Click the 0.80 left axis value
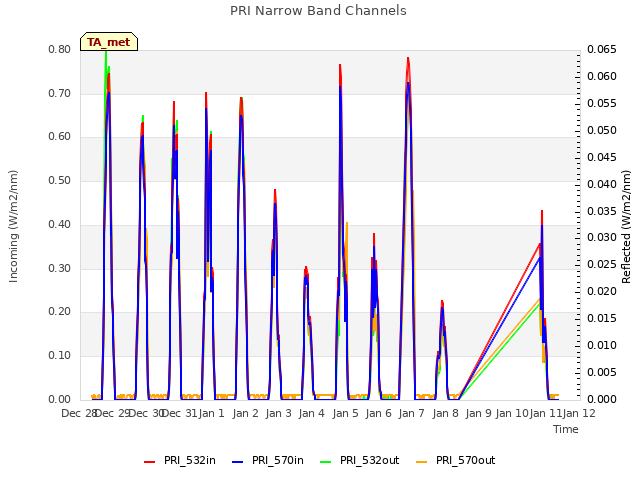This screenshot has height=480, width=640. point(60,50)
